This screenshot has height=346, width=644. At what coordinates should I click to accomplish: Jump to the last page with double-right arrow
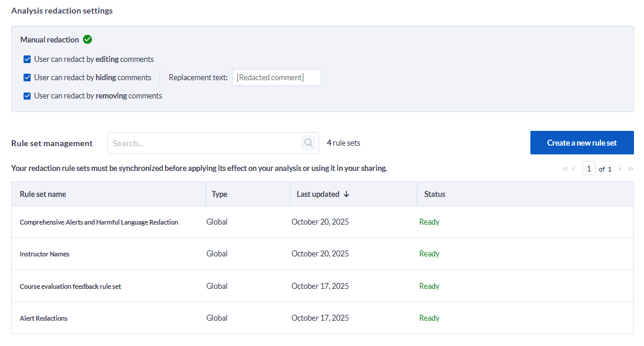pyautogui.click(x=630, y=168)
